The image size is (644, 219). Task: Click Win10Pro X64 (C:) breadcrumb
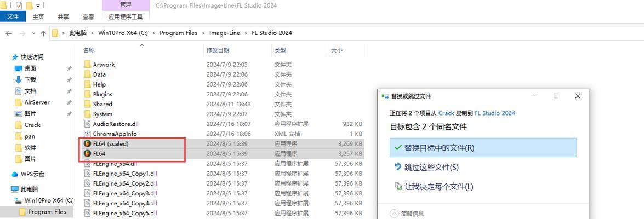point(123,33)
